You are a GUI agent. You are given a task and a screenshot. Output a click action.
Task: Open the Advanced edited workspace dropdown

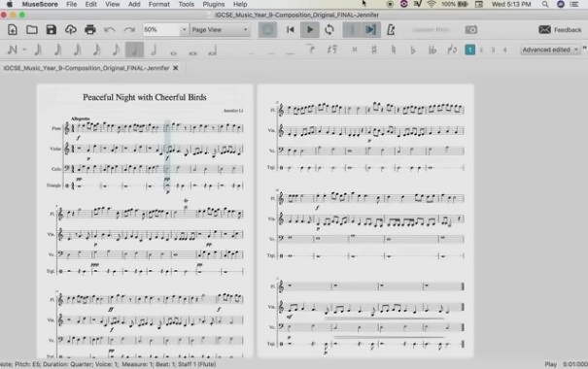click(550, 50)
